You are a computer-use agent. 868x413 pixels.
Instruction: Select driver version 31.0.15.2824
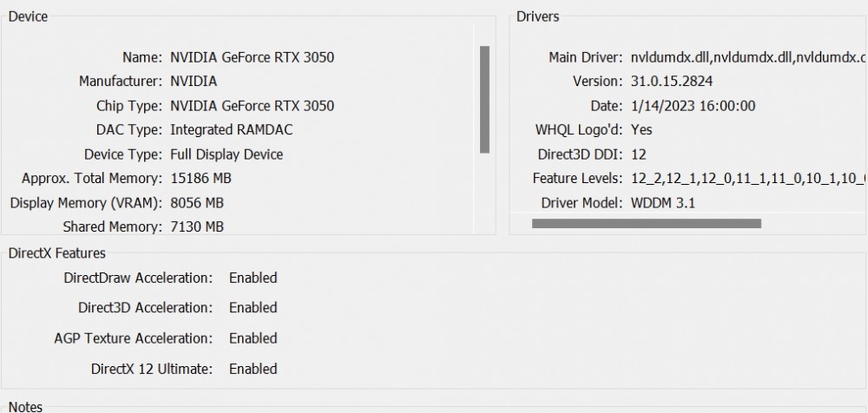coord(672,82)
